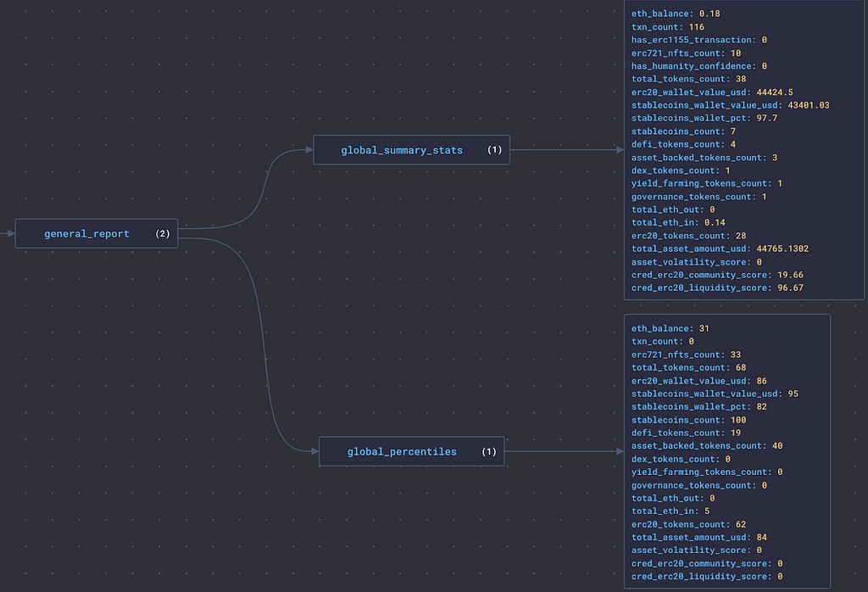The width and height of the screenshot is (868, 592).
Task: Click 'stablecoins_wallet_value_usd: 95' entry
Action: point(715,394)
